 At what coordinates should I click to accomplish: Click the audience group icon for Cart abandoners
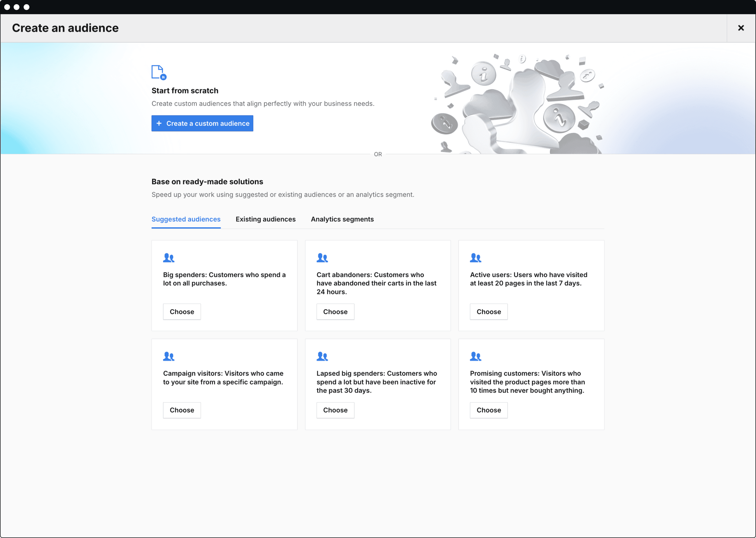[323, 257]
